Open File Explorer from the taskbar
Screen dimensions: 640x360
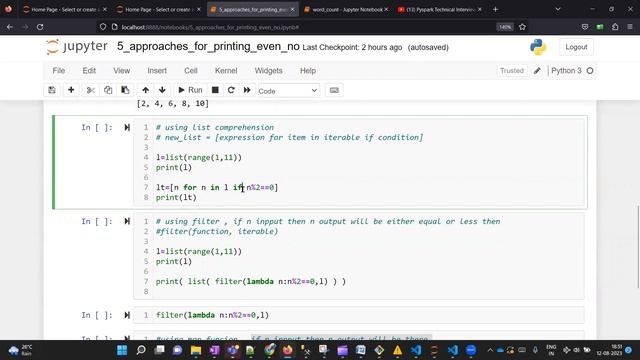tap(196, 350)
